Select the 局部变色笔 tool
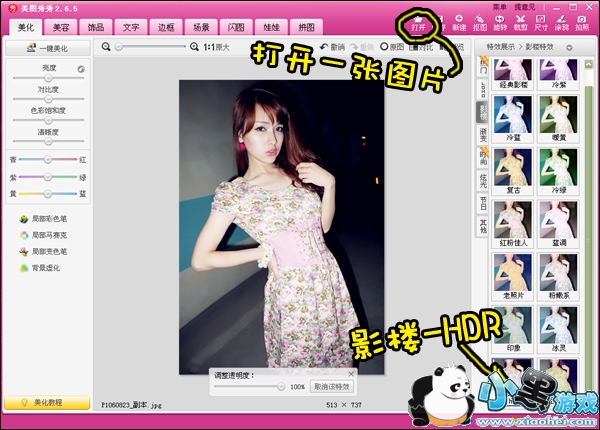Image resolution: width=600 pixels, height=430 pixels. coord(43,252)
